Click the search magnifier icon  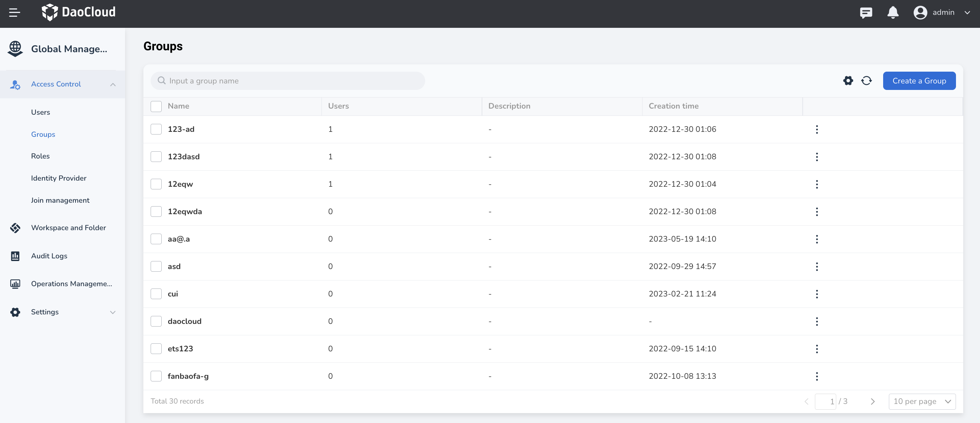tap(162, 81)
